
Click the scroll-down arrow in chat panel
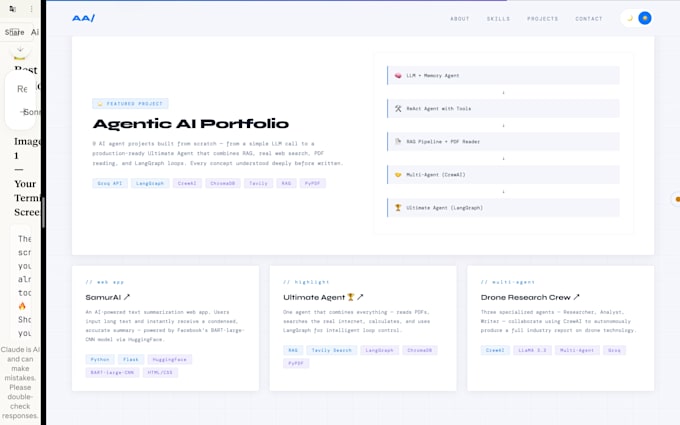click(20, 49)
